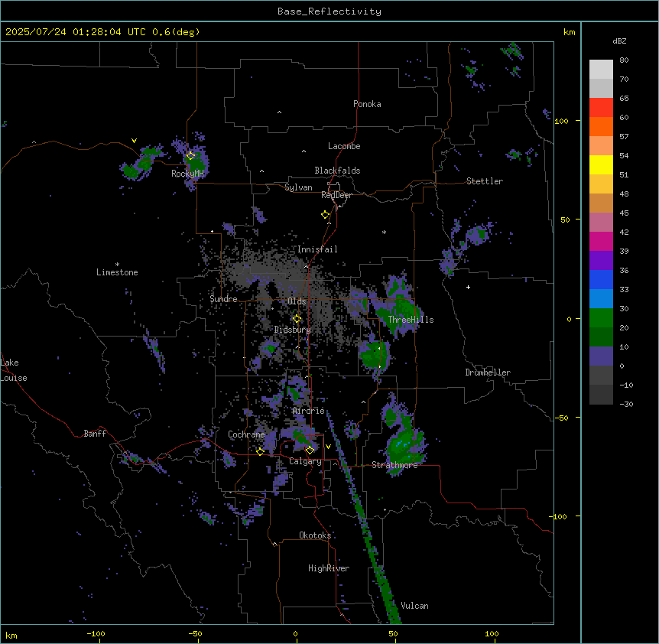Click the Cochrane label

click(x=246, y=434)
